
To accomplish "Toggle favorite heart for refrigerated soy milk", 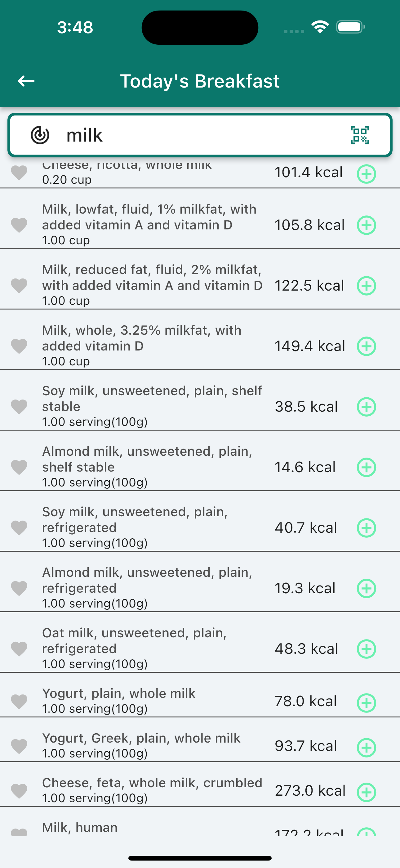I will point(19,528).
